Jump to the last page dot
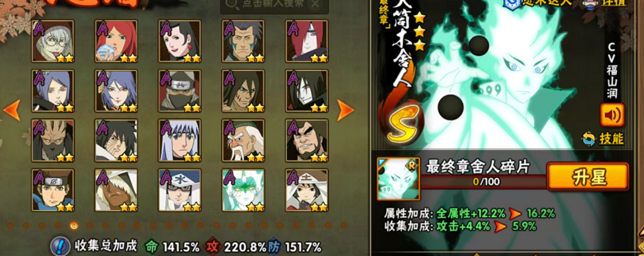 tap(343, 225)
